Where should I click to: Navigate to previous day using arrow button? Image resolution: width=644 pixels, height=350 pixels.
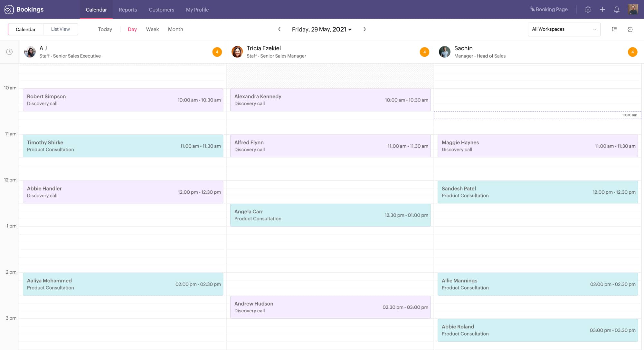279,29
